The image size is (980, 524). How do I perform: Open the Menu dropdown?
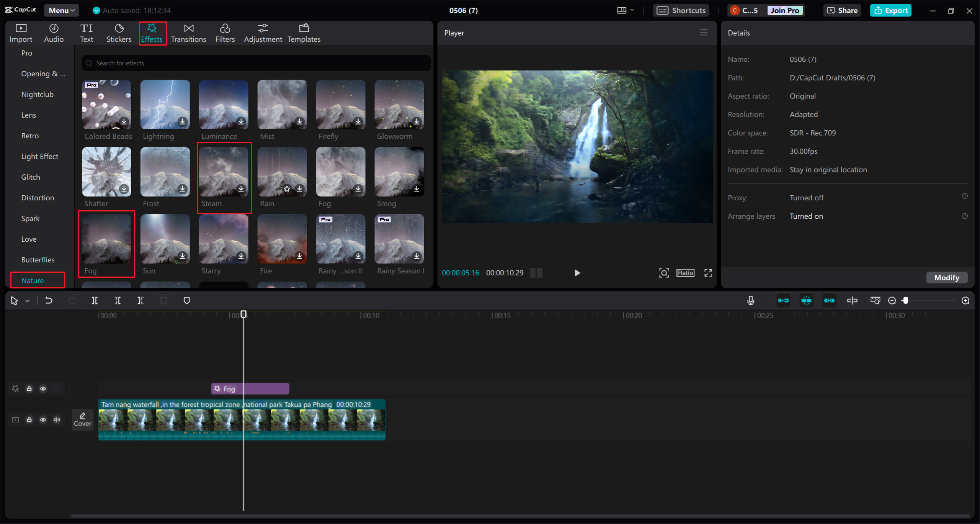61,10
